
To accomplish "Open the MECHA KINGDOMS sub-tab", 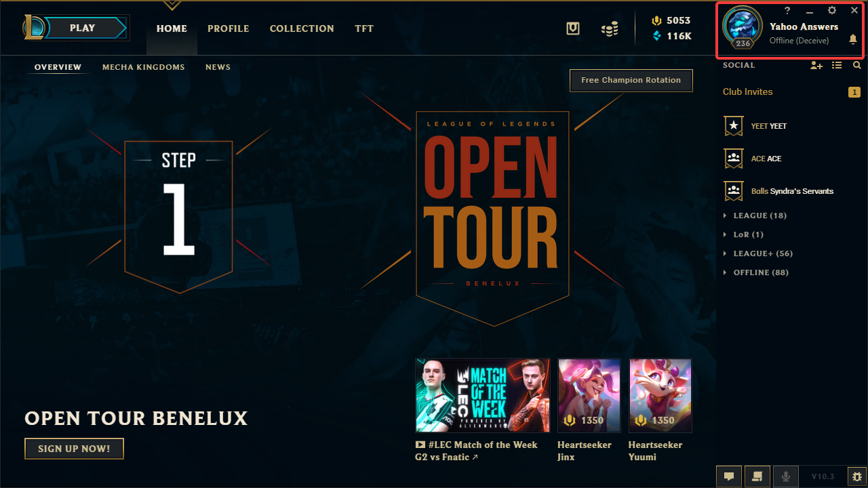I will (x=144, y=67).
